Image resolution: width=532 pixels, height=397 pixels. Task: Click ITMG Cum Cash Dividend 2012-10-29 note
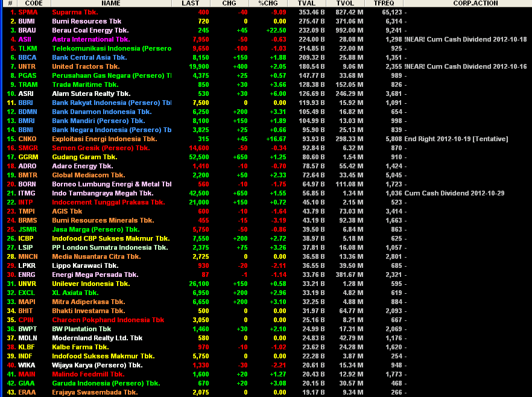coord(454,193)
